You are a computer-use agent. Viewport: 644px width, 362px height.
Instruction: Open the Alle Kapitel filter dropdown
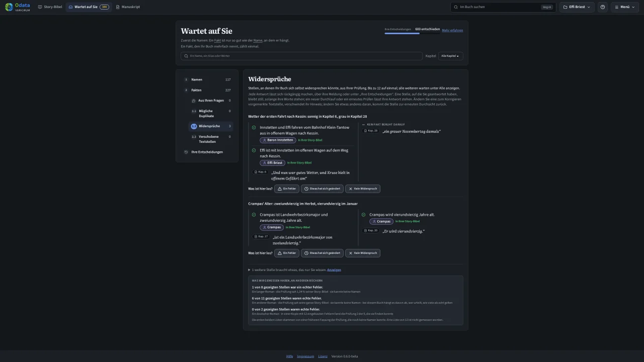coord(450,56)
